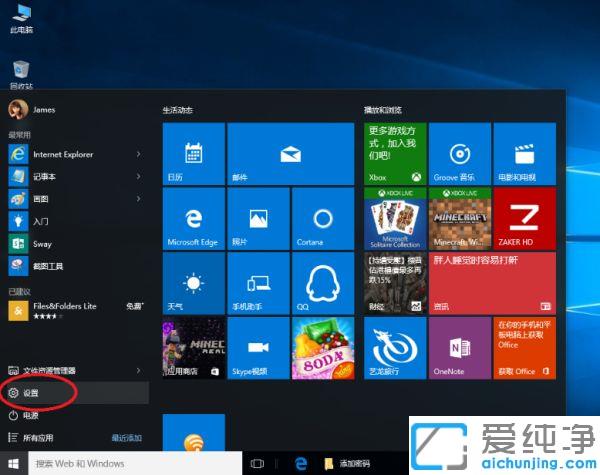This screenshot has height=475, width=600.
Task: Open the Minecraft 应用商店 Store tile
Action: [194, 348]
